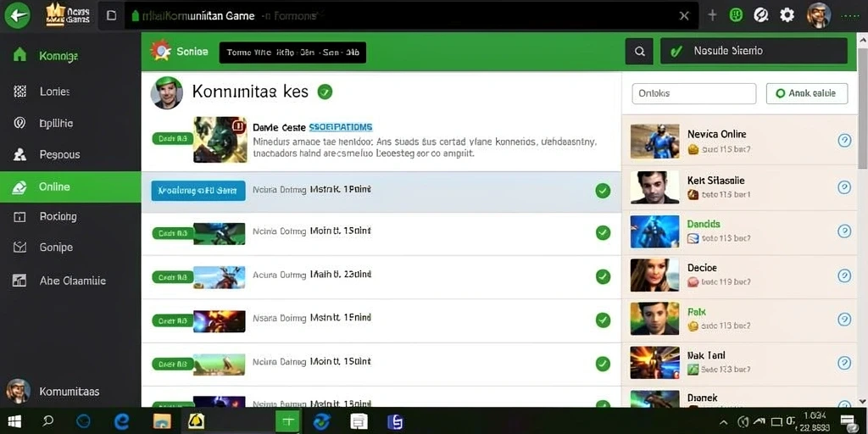The width and height of the screenshot is (868, 434).
Task: Open the Nak Tanl entry
Action: click(x=739, y=363)
